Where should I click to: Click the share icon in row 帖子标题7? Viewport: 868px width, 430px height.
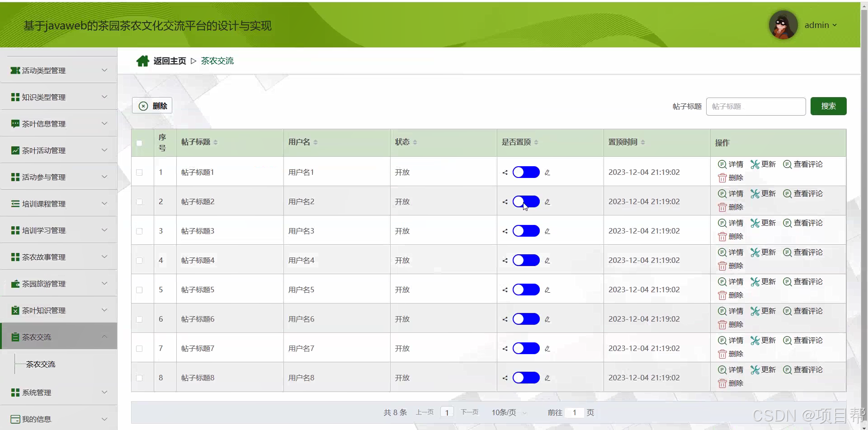tap(505, 349)
